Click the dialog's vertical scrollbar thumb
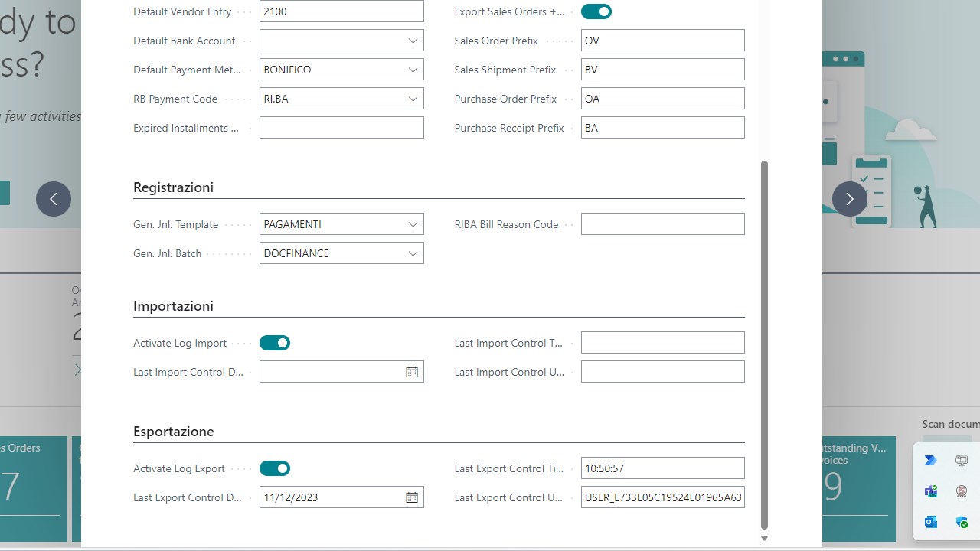The width and height of the screenshot is (980, 551). (x=764, y=344)
